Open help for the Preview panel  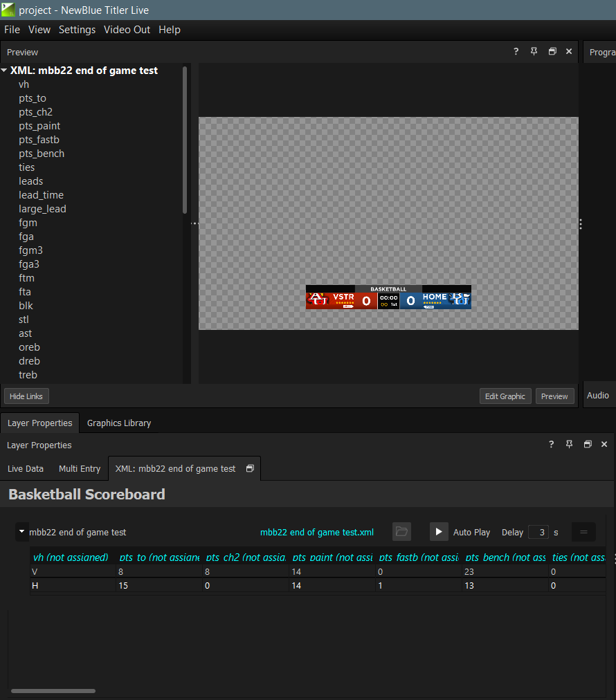pyautogui.click(x=516, y=52)
